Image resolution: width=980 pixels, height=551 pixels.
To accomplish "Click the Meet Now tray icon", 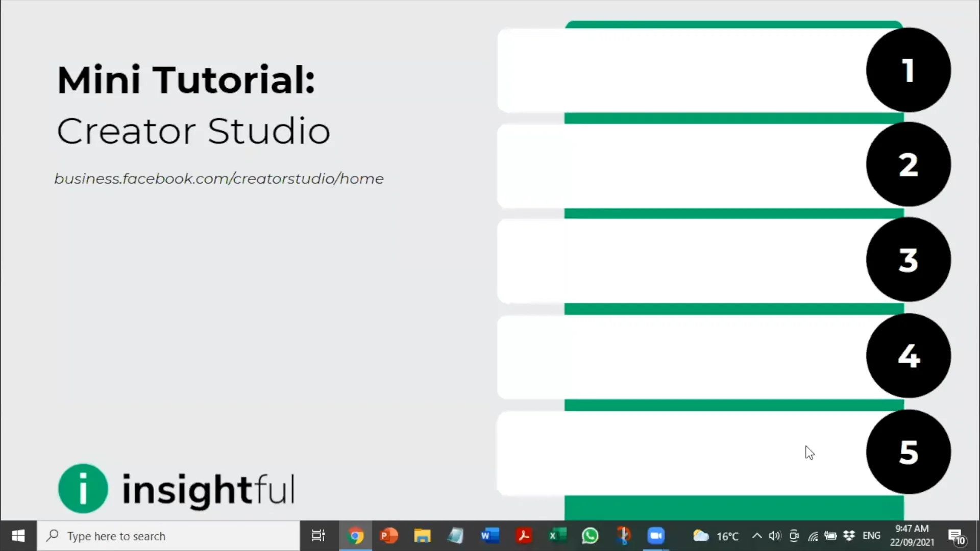I will (794, 536).
